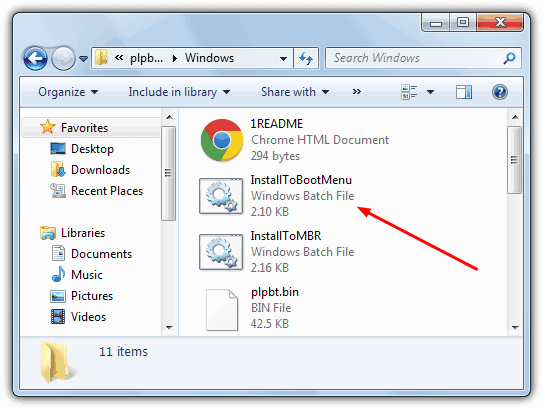Go back with the blue Back arrow

pos(35,58)
